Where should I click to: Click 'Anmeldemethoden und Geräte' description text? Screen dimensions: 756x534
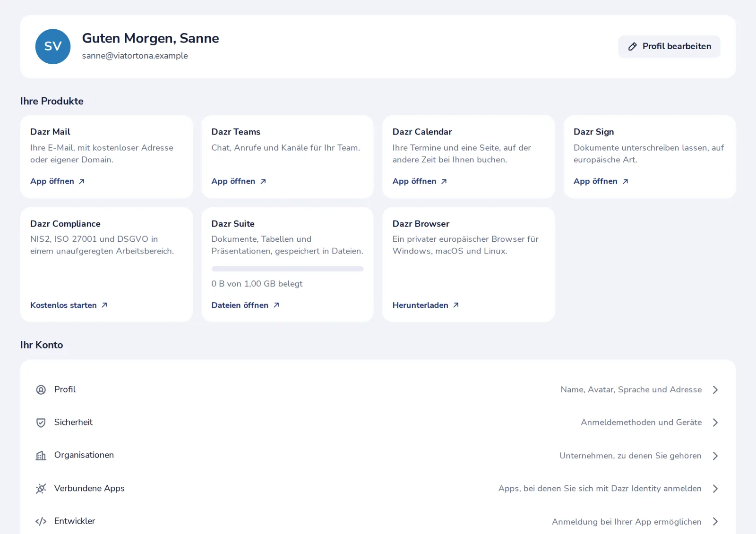pyautogui.click(x=641, y=423)
